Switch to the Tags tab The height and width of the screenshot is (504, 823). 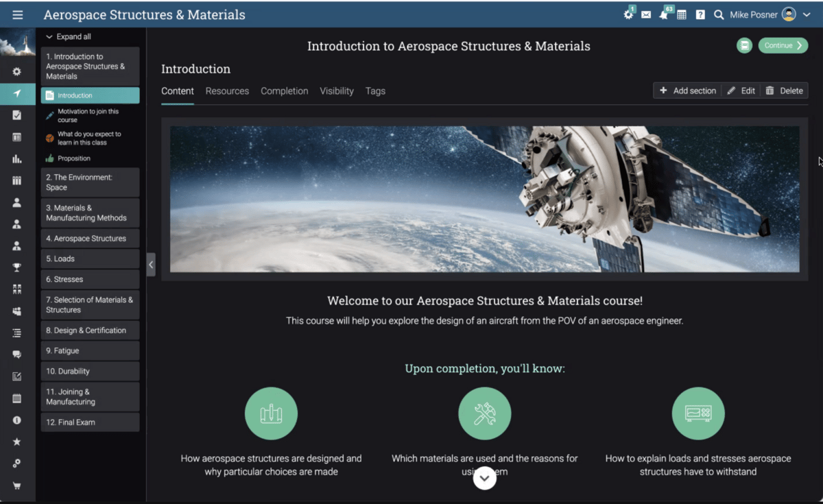[x=375, y=91]
